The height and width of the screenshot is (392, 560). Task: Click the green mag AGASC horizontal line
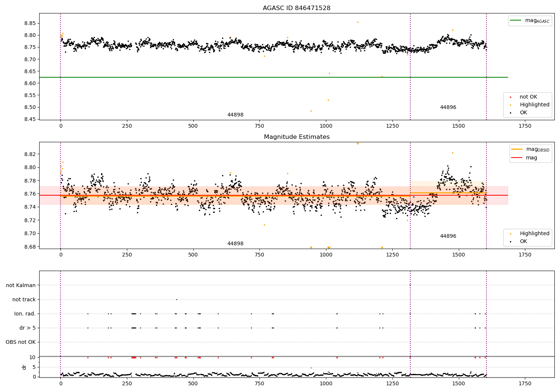click(x=274, y=77)
